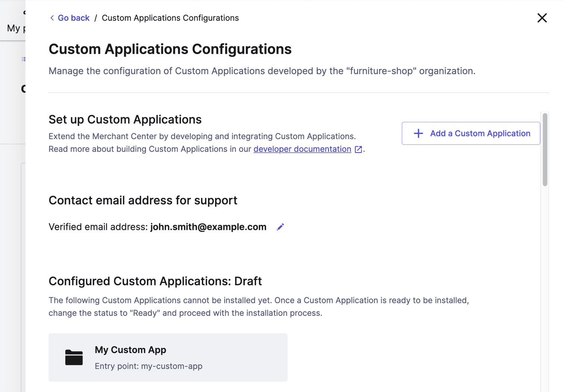Click the external link icon beside developer documentation

[358, 149]
